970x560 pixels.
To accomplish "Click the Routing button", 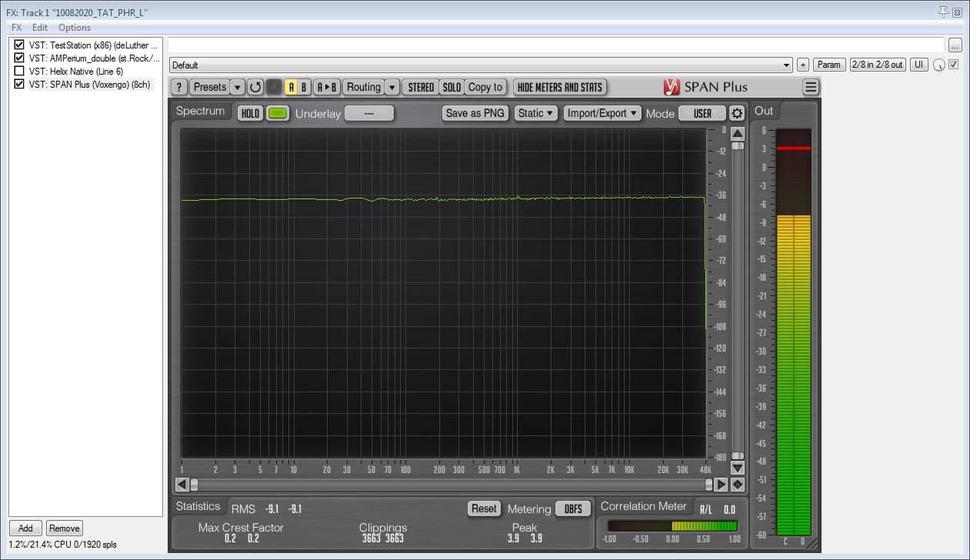I will point(364,87).
